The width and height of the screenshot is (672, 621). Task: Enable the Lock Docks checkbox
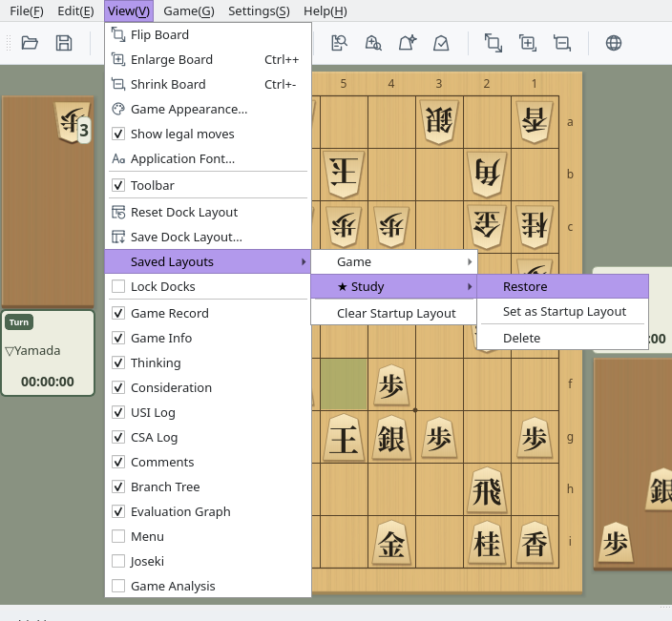[118, 286]
